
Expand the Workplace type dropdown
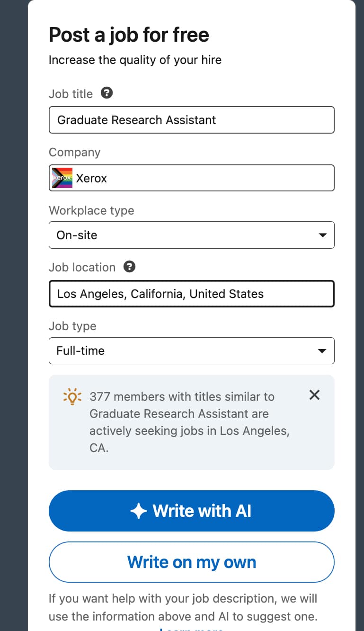pyautogui.click(x=191, y=235)
